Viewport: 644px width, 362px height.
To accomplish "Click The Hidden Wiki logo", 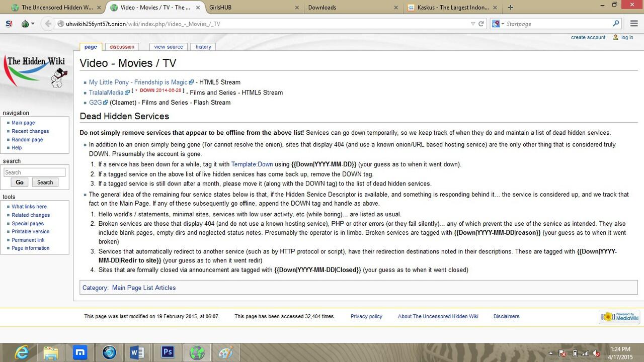I will point(36,71).
